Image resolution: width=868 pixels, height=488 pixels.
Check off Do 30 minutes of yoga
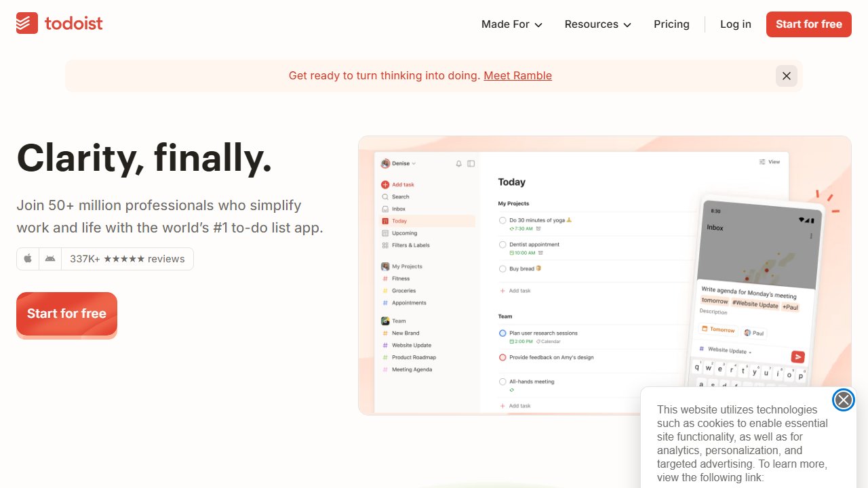[x=502, y=220]
